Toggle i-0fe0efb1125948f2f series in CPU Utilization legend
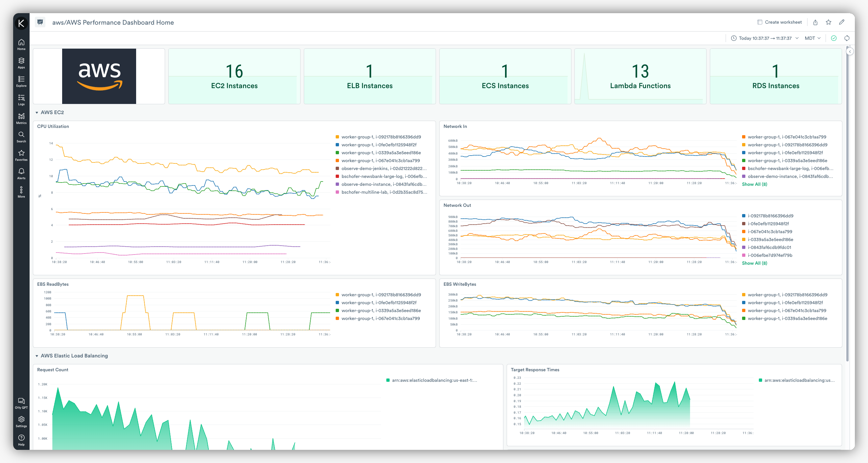 click(376, 145)
